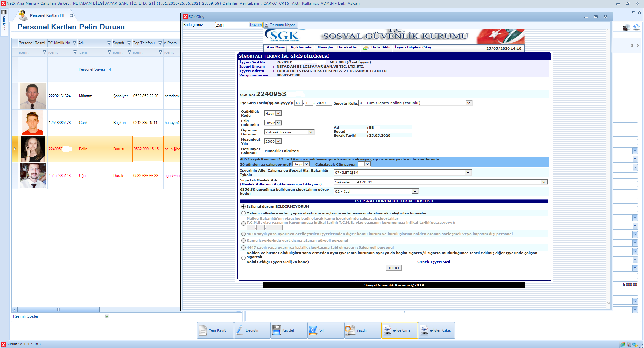Click the stacked windows status bar icon
Image resolution: width=644 pixels, height=348 pixels.
pyautogui.click(x=623, y=344)
